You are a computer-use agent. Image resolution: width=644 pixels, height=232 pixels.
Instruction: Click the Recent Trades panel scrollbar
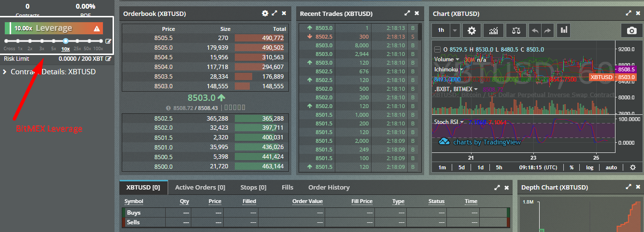pos(420,32)
